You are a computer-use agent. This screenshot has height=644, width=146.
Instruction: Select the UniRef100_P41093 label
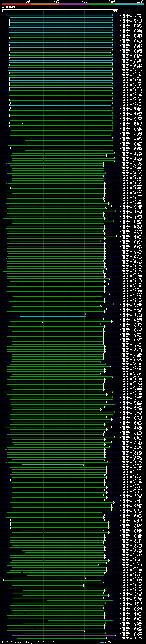coord(131,344)
